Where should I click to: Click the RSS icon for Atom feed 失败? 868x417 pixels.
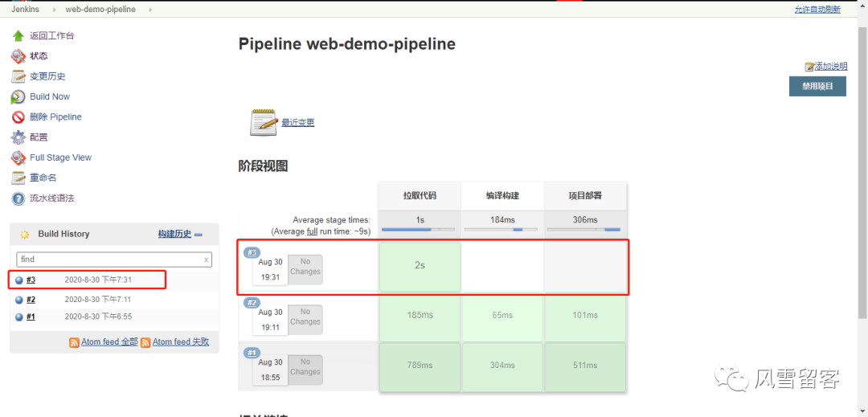[x=145, y=342]
